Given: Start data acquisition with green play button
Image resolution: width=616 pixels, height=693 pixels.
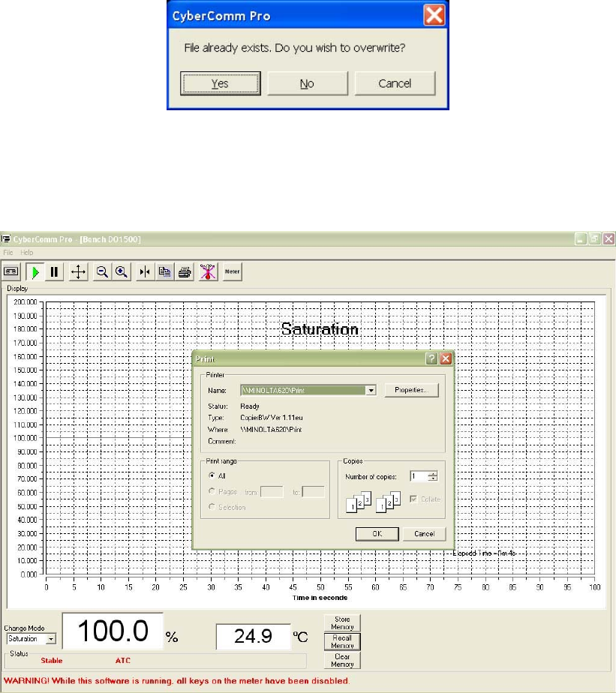Looking at the screenshot, I should (35, 271).
